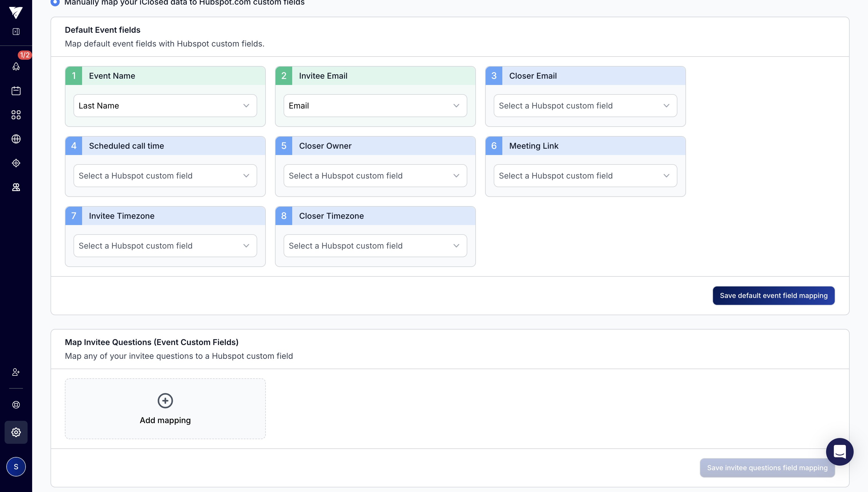868x492 pixels.
Task: Open the Scheduled call time dropdown
Action: [x=165, y=176]
